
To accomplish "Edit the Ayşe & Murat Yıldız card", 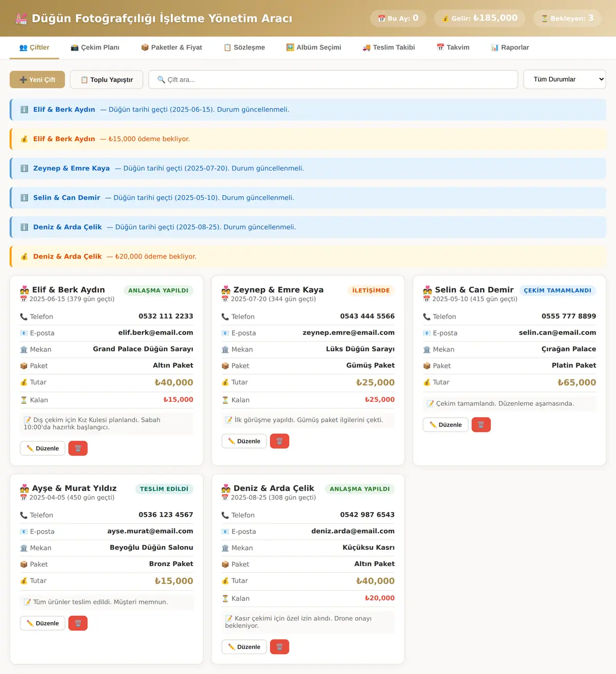I will click(x=43, y=623).
